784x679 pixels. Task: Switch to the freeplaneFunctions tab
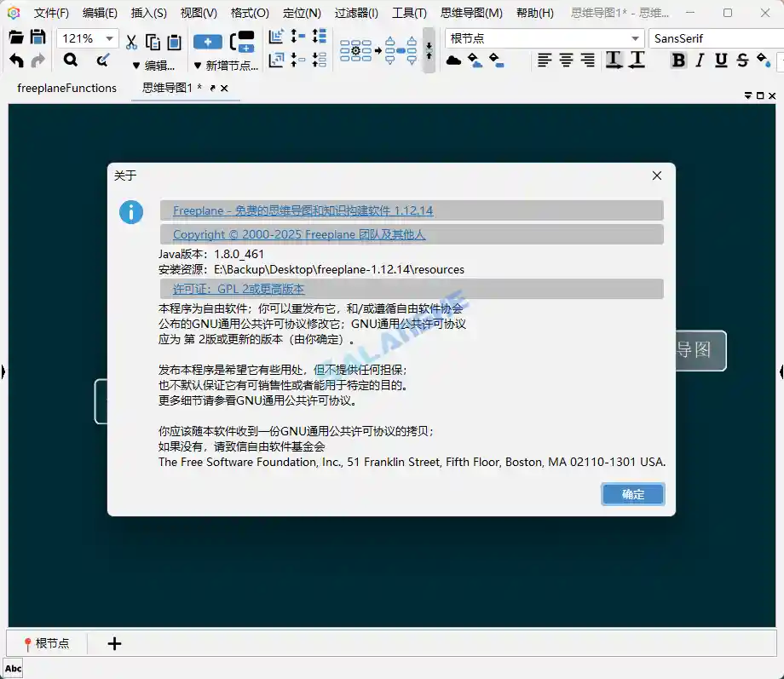[x=66, y=88]
